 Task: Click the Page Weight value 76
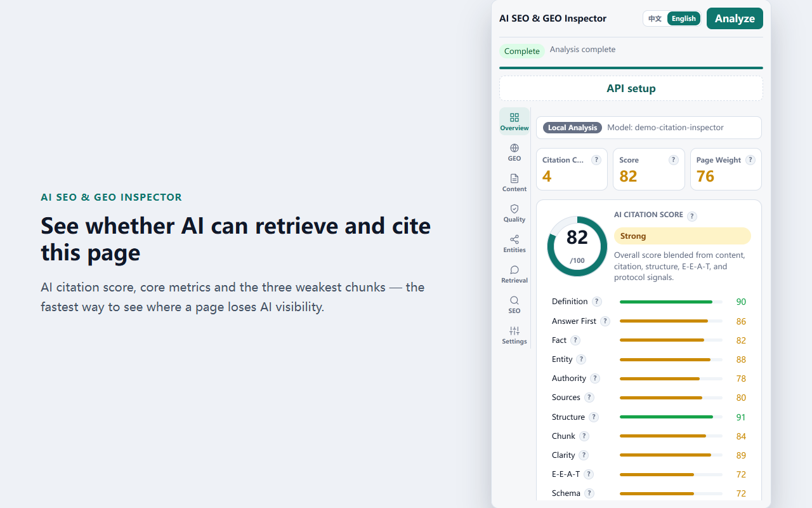tap(705, 177)
